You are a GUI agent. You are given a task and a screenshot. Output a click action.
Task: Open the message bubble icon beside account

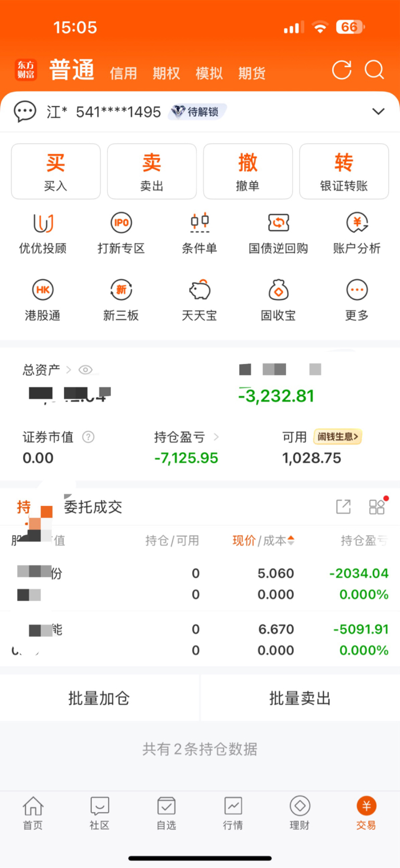25,111
